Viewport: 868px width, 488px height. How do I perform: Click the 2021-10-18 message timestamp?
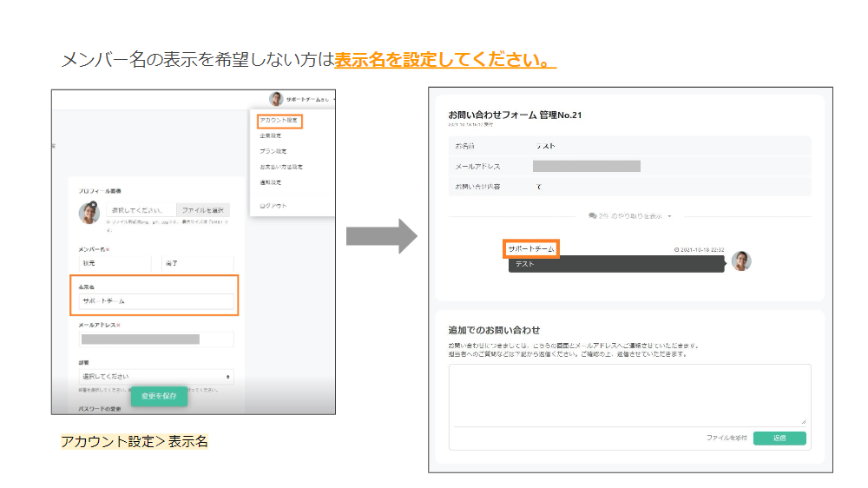click(699, 250)
